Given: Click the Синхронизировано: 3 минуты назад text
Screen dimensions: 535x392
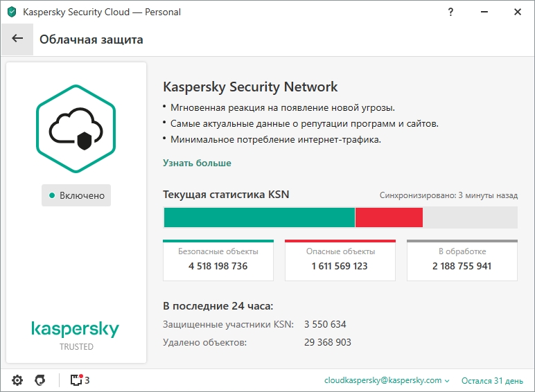Looking at the screenshot, I should pos(448,196).
